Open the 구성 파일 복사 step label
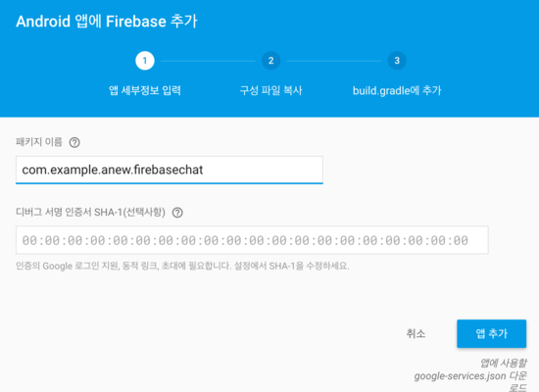 (x=270, y=90)
